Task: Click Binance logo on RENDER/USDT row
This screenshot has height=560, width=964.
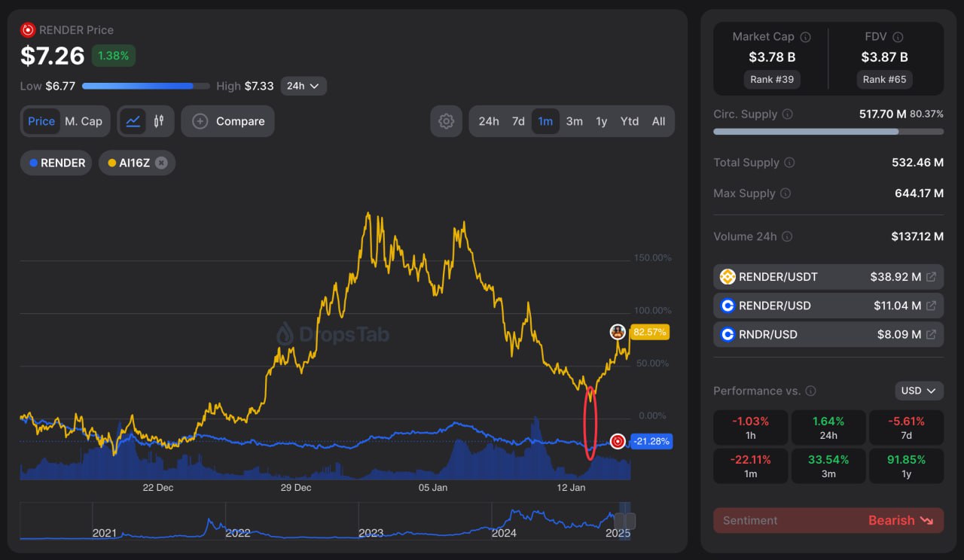Action: coord(728,277)
